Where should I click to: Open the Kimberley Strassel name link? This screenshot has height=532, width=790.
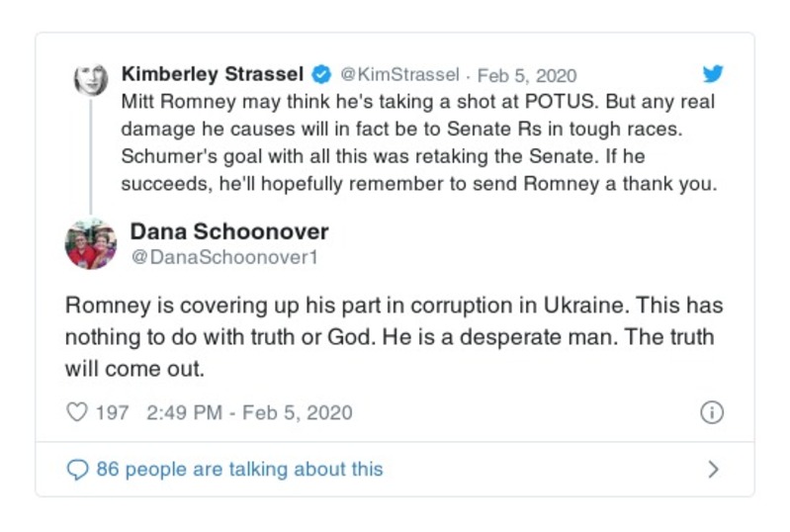click(213, 74)
